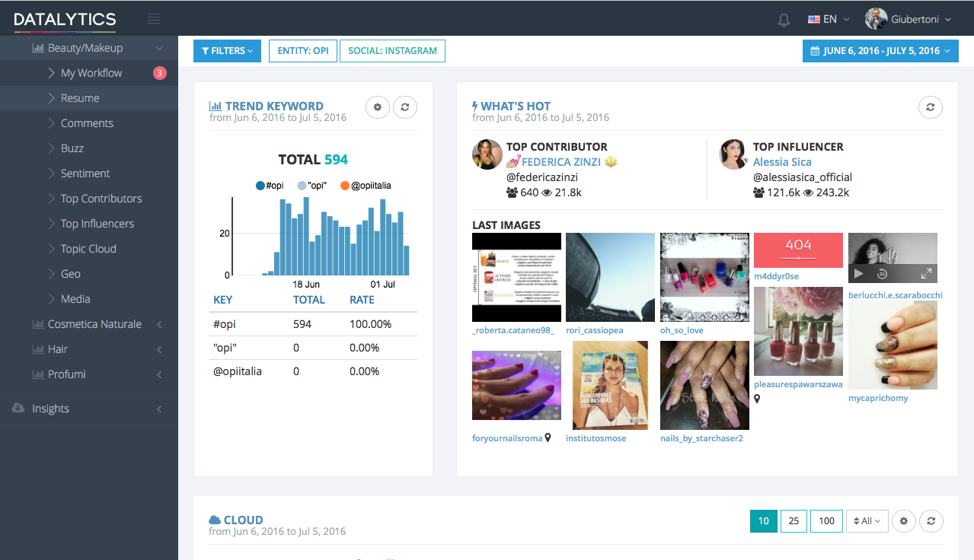Click the Beauty/Makeup chart icon

coord(37,48)
